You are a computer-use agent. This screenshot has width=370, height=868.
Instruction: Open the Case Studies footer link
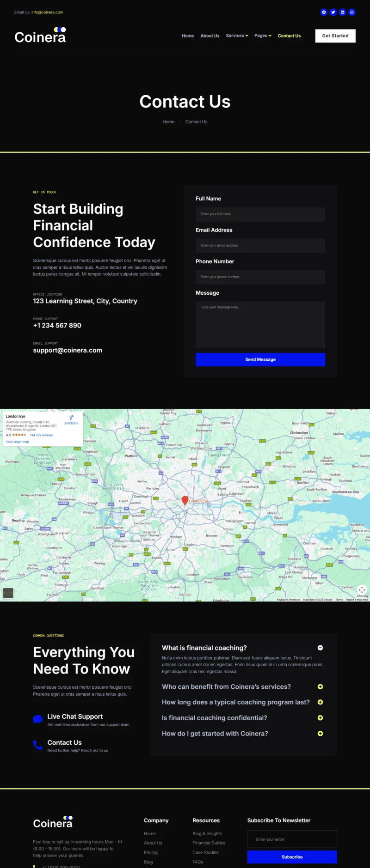[206, 853]
